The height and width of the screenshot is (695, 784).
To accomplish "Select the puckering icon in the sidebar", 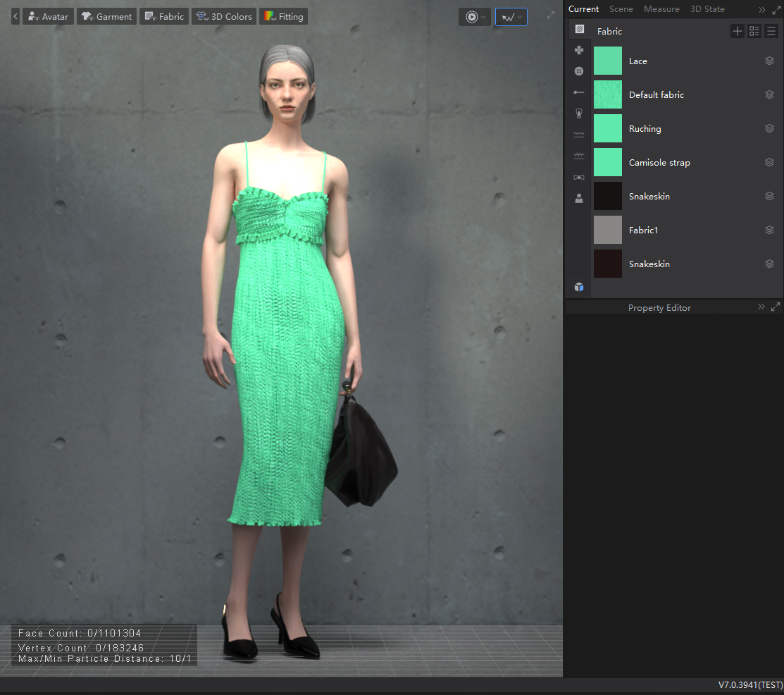I will pos(578,134).
